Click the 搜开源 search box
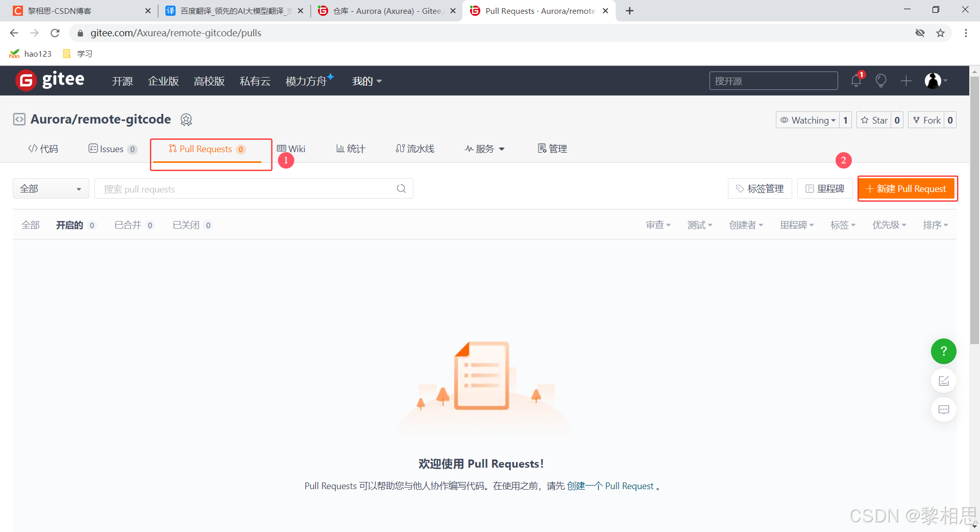This screenshot has height=532, width=980. (x=773, y=81)
